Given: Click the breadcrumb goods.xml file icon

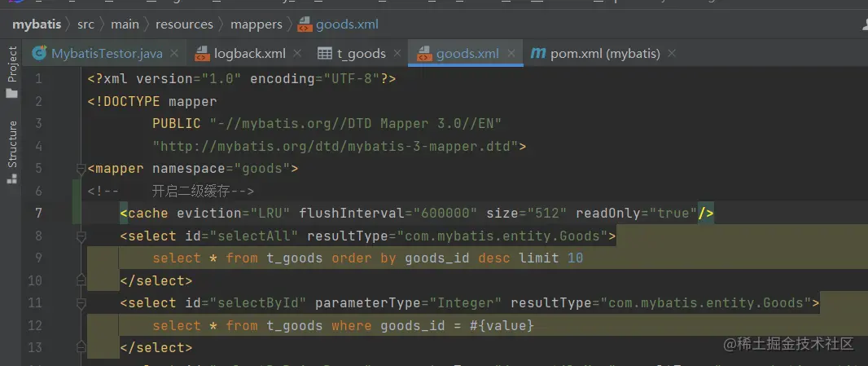Looking at the screenshot, I should click(x=305, y=25).
